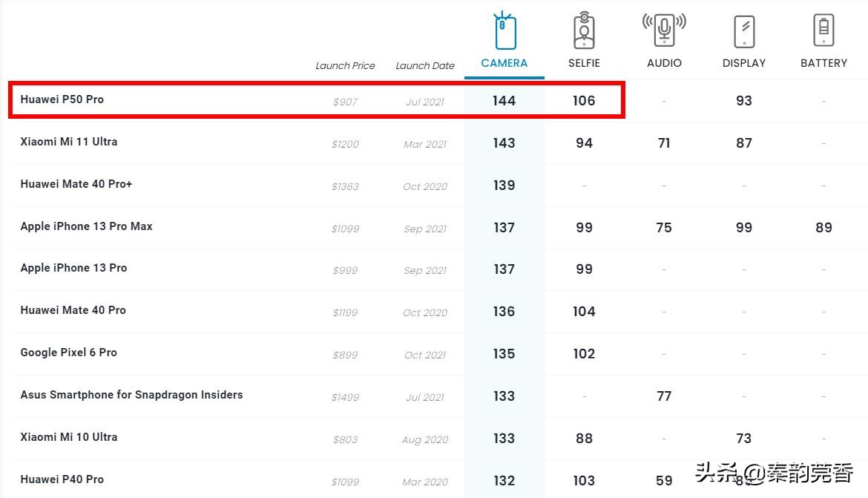
Task: Click Huawei P40 Pro selfie score 103
Action: tap(584, 480)
